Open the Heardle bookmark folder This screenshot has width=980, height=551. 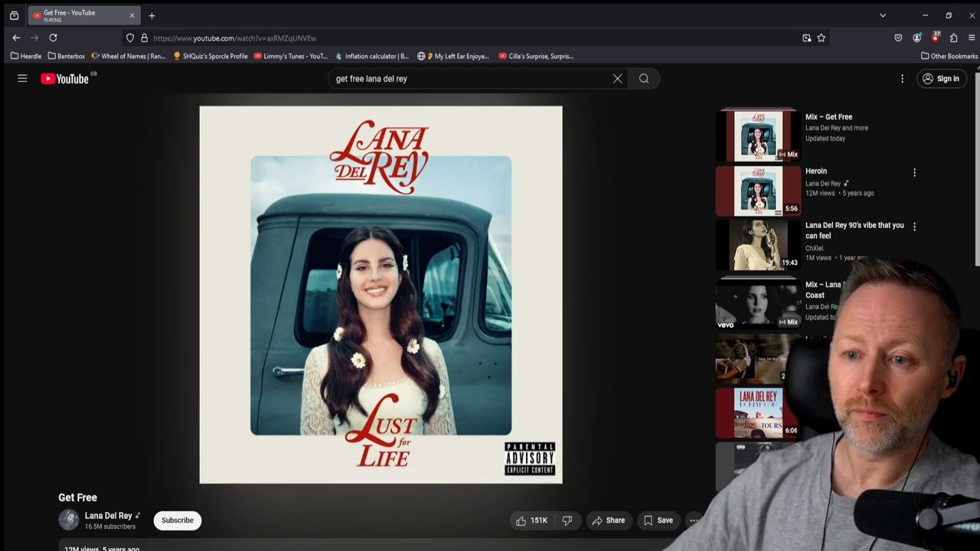point(26,56)
